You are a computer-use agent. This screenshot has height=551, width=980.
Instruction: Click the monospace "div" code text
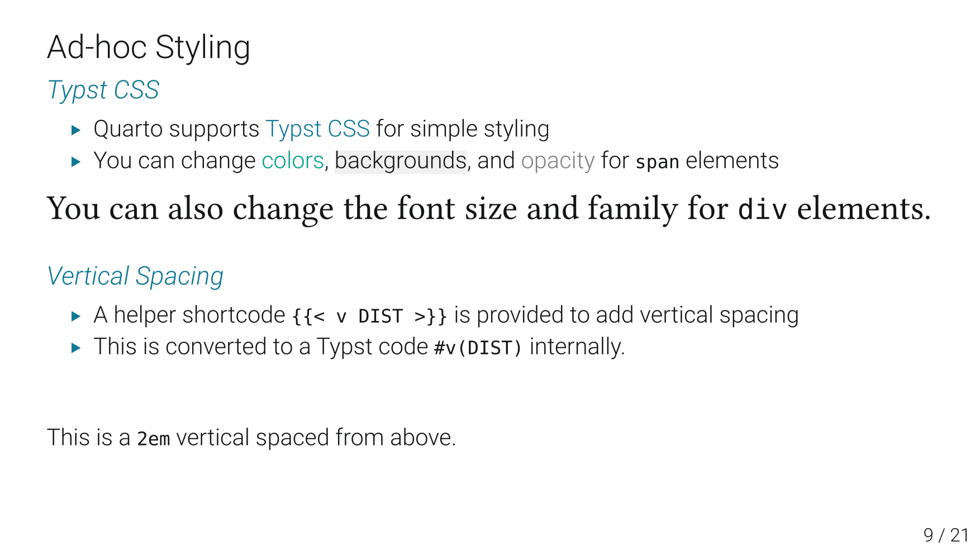click(x=762, y=209)
